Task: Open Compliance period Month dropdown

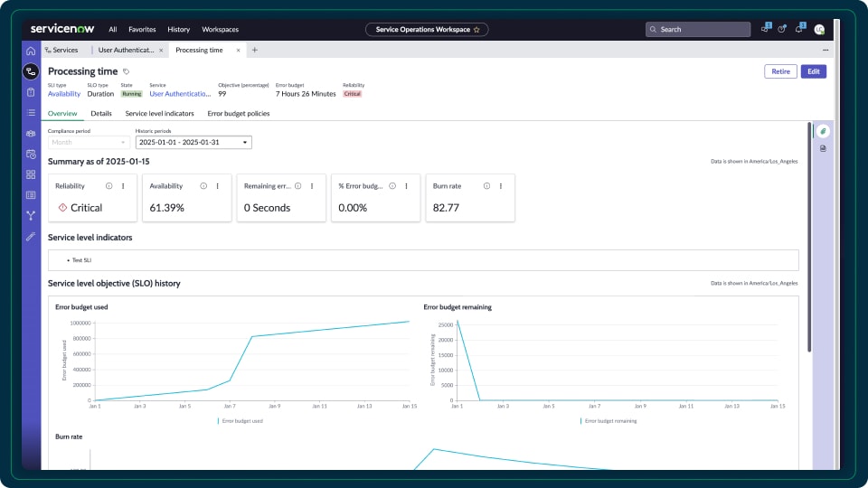Action: [x=89, y=142]
